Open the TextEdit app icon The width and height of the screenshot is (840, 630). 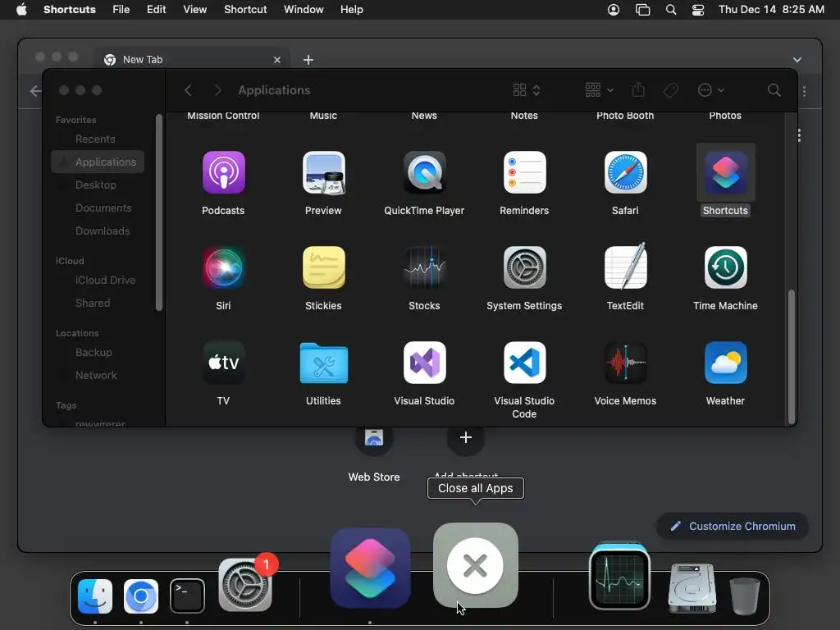click(x=625, y=267)
